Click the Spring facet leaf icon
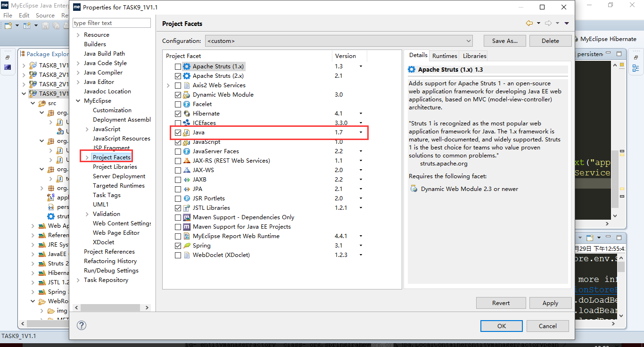This screenshot has width=644, height=347. click(x=187, y=246)
